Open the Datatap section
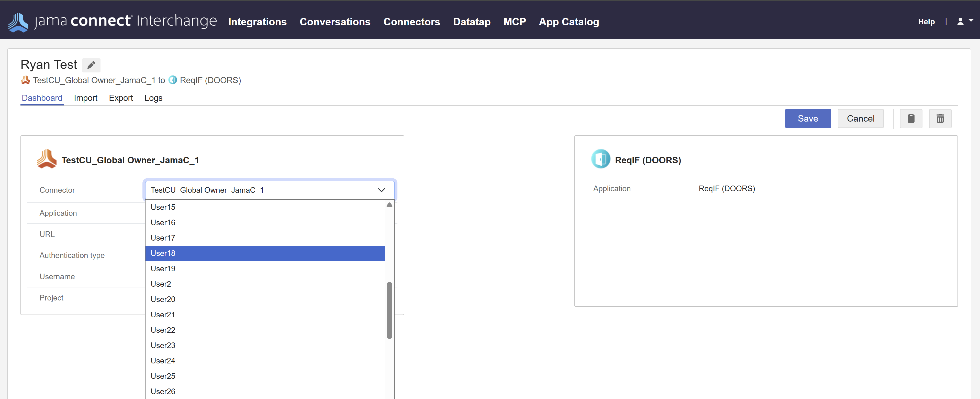Image resolution: width=980 pixels, height=399 pixels. point(472,22)
